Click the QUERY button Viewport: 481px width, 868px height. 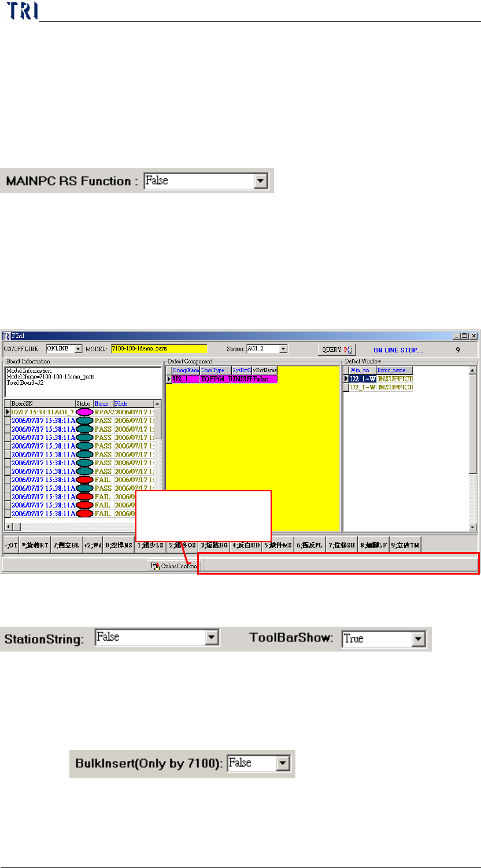[336, 350]
